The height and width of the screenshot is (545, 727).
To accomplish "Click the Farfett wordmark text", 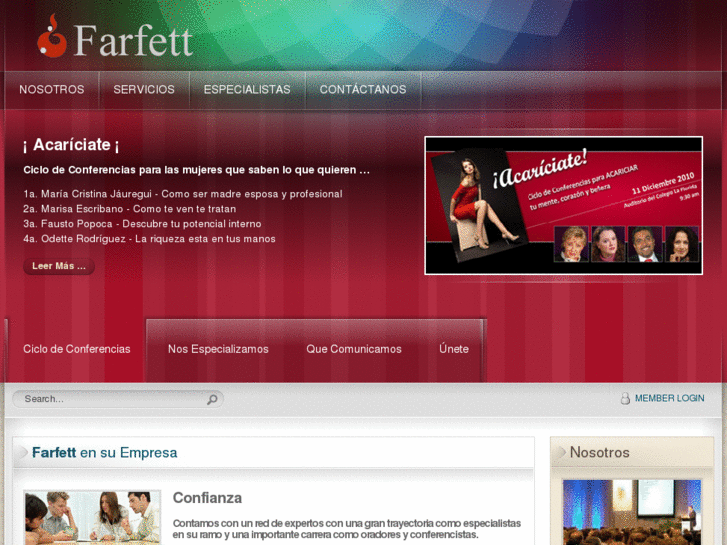I will (x=134, y=41).
